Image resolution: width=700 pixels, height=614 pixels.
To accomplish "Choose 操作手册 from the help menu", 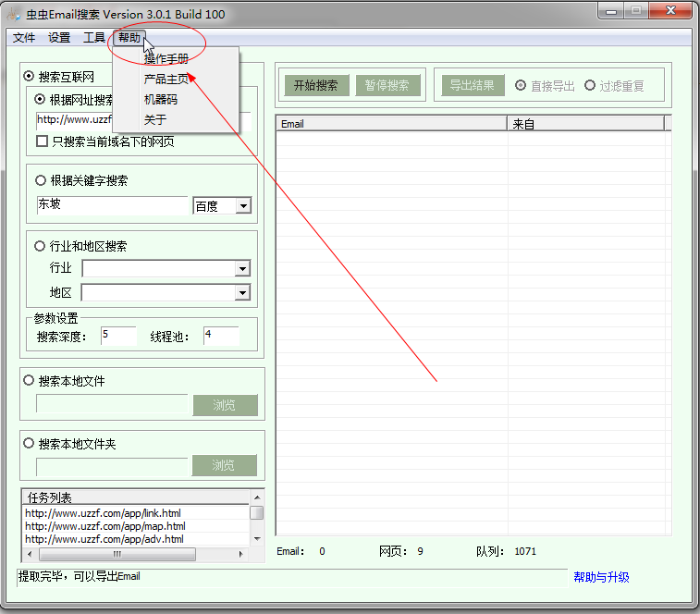I will pos(166,59).
